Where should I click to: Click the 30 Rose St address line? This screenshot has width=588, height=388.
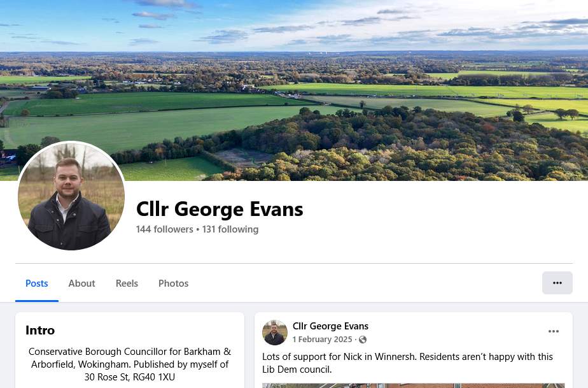pyautogui.click(x=130, y=377)
